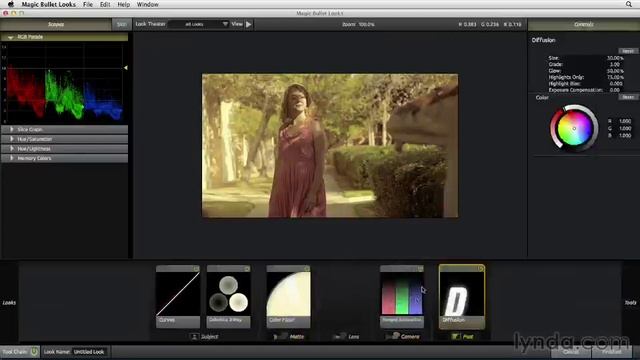Click the Skin button beside Scopes
The image size is (640, 360).
[122, 24]
